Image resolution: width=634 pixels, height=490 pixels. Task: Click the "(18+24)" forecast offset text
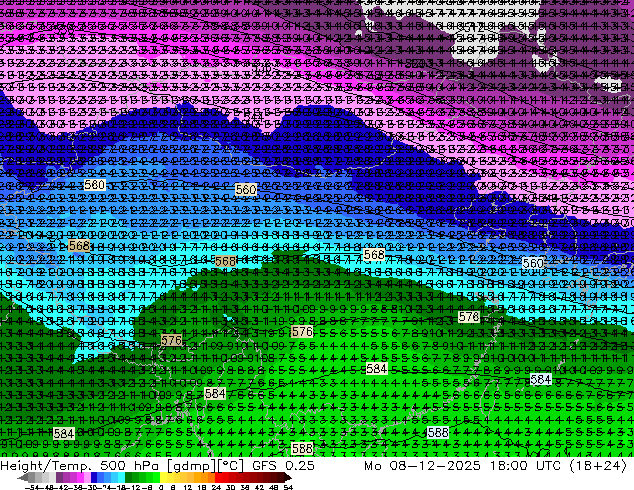coord(598,466)
